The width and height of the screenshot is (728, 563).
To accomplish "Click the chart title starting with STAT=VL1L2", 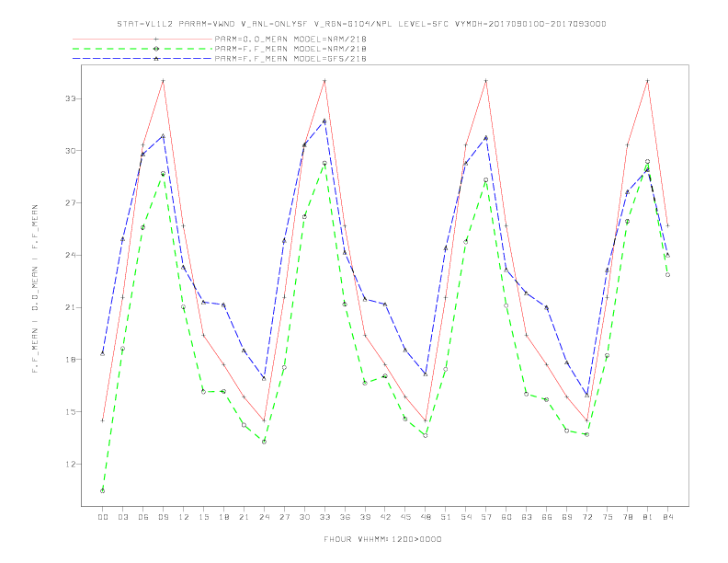I will [x=361, y=24].
